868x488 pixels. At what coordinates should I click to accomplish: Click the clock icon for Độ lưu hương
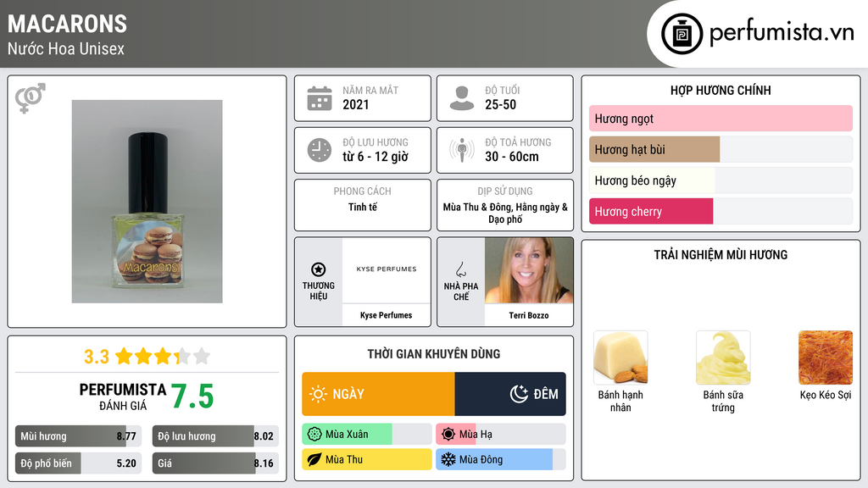click(x=320, y=150)
